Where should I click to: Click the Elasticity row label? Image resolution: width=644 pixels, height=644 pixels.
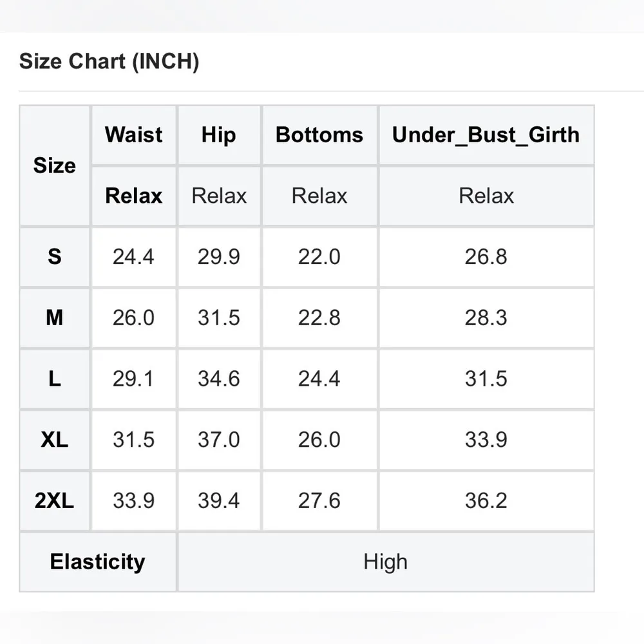[x=97, y=562]
